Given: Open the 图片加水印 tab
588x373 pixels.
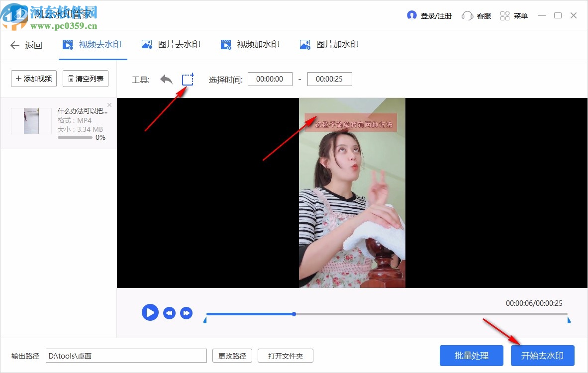Looking at the screenshot, I should [329, 44].
